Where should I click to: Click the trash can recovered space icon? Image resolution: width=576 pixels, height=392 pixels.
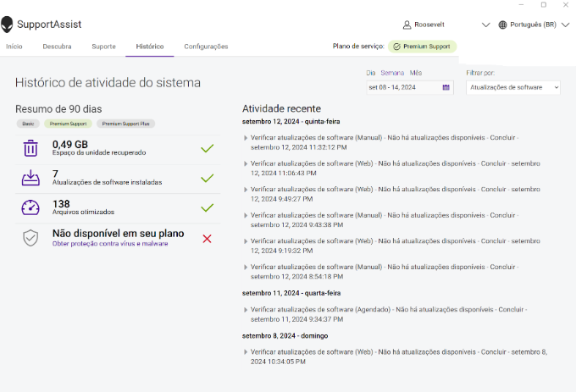30,148
